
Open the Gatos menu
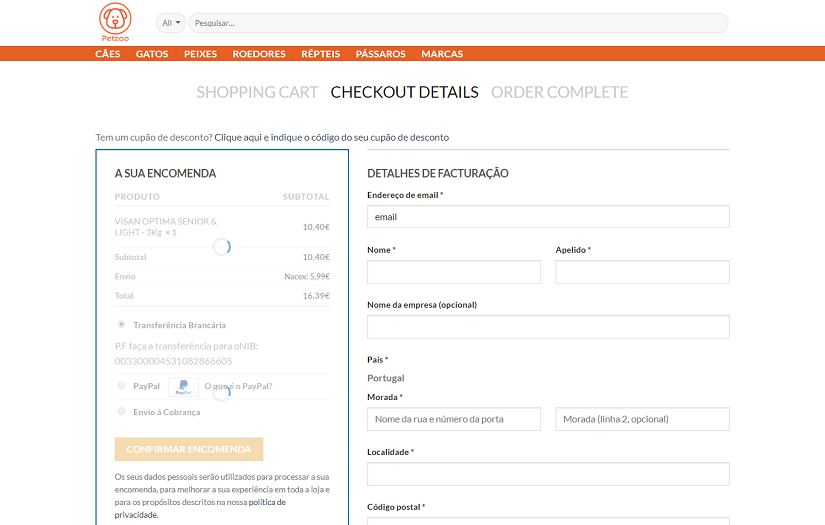pyautogui.click(x=152, y=54)
